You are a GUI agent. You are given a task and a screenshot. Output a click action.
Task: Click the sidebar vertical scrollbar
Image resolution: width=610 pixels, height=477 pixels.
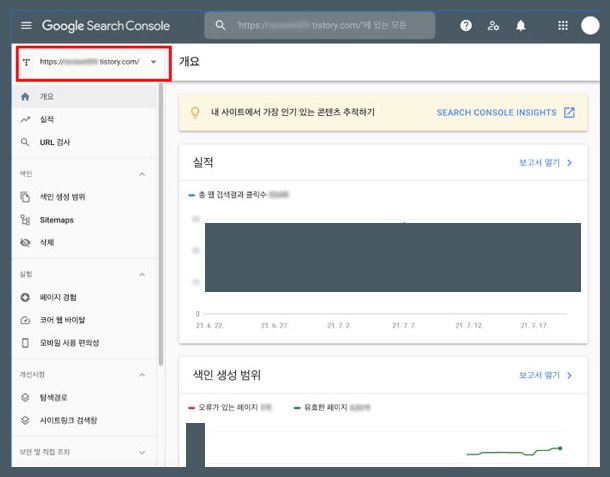click(161, 225)
